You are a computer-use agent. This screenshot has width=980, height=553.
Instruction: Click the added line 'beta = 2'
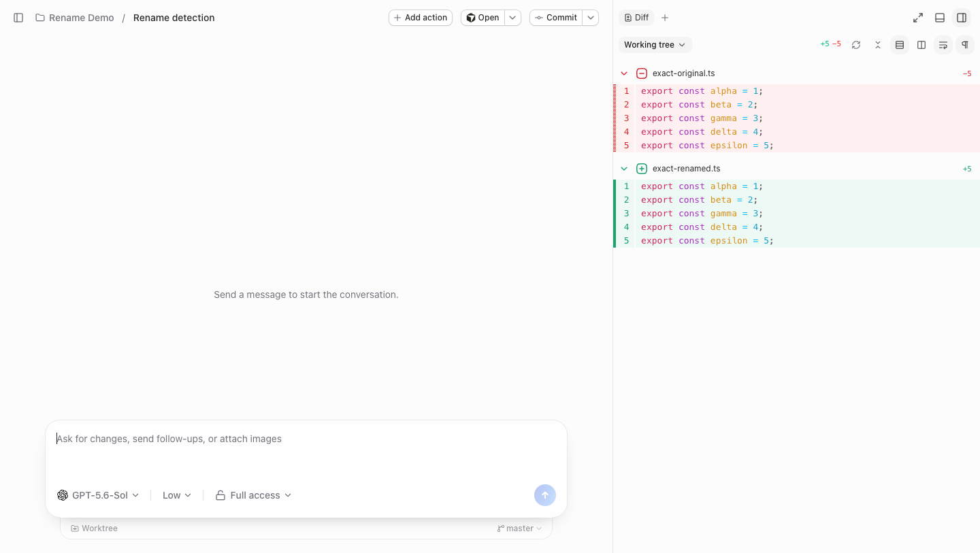tap(797, 200)
